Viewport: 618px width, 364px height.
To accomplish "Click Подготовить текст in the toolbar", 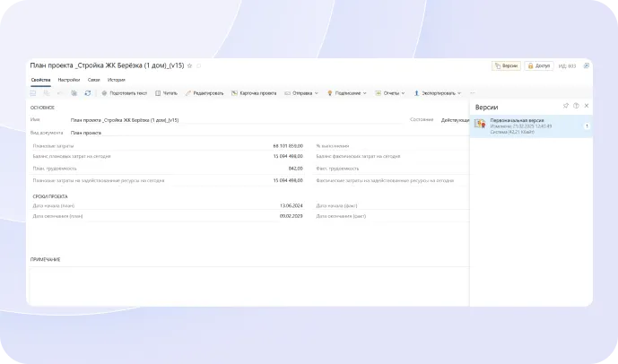I will [124, 92].
